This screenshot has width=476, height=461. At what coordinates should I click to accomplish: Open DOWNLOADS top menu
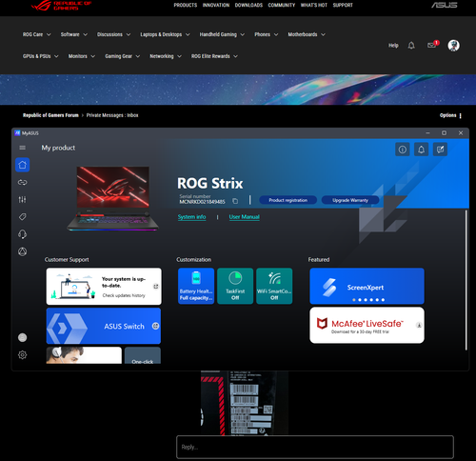[x=248, y=5]
